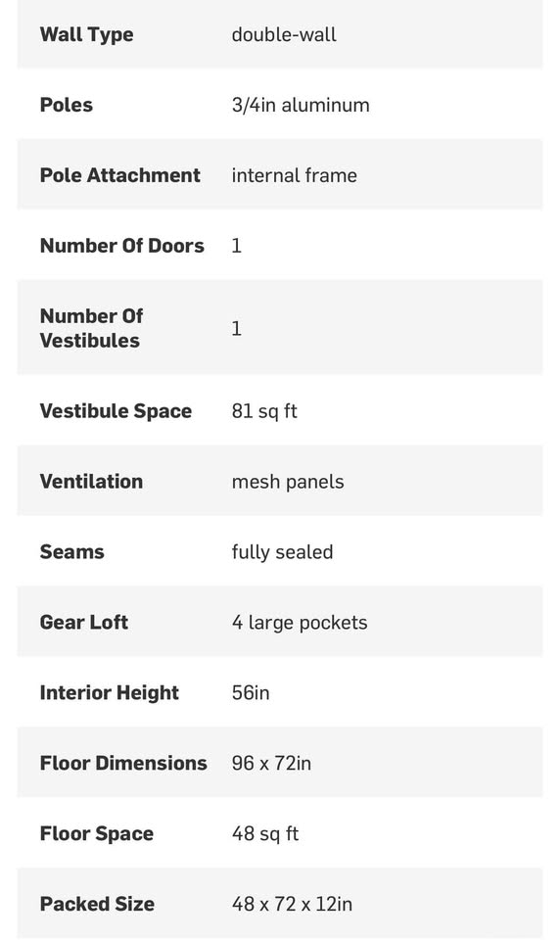Click the Seams row label
Viewport: 560px width, 940px height.
coord(71,551)
